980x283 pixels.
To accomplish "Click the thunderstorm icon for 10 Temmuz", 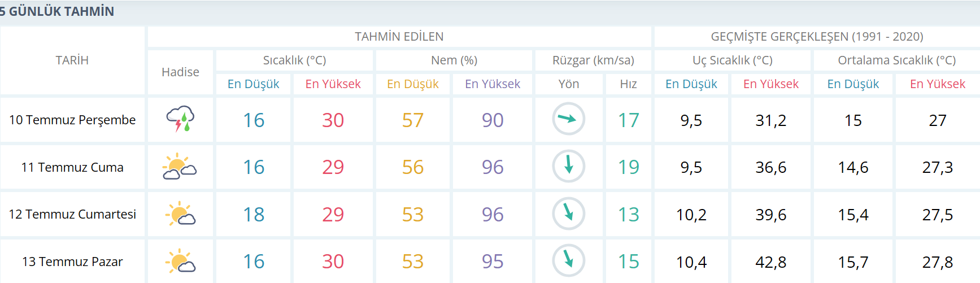I will pos(180,119).
